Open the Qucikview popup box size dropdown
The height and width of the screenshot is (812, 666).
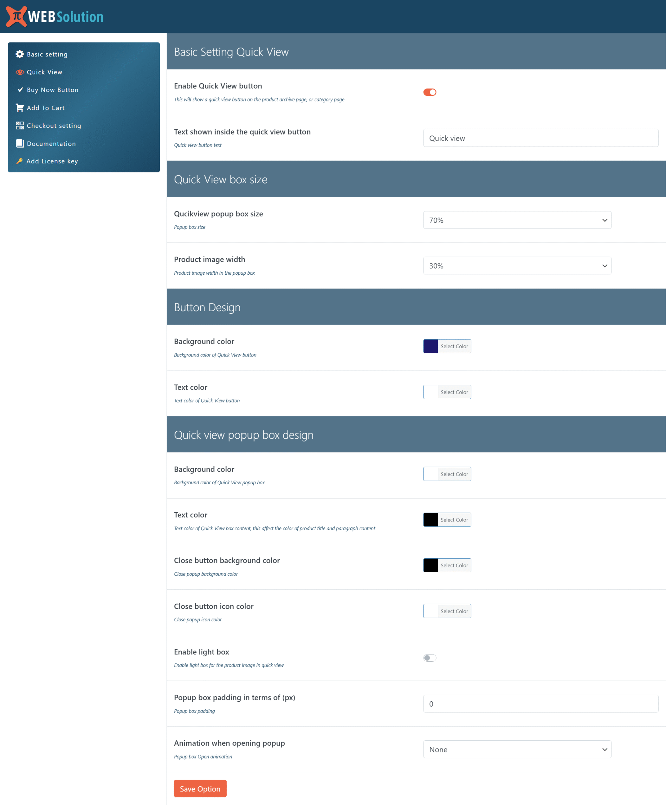pos(517,220)
